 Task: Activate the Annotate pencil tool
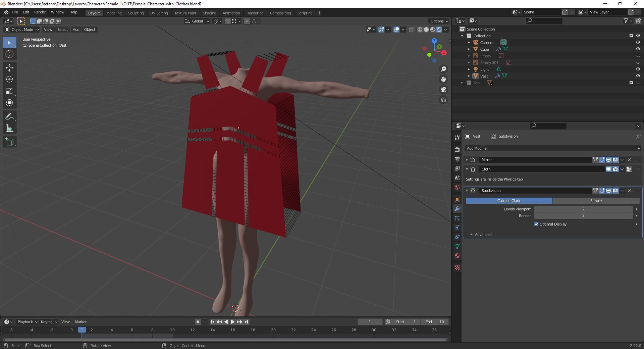click(x=9, y=117)
